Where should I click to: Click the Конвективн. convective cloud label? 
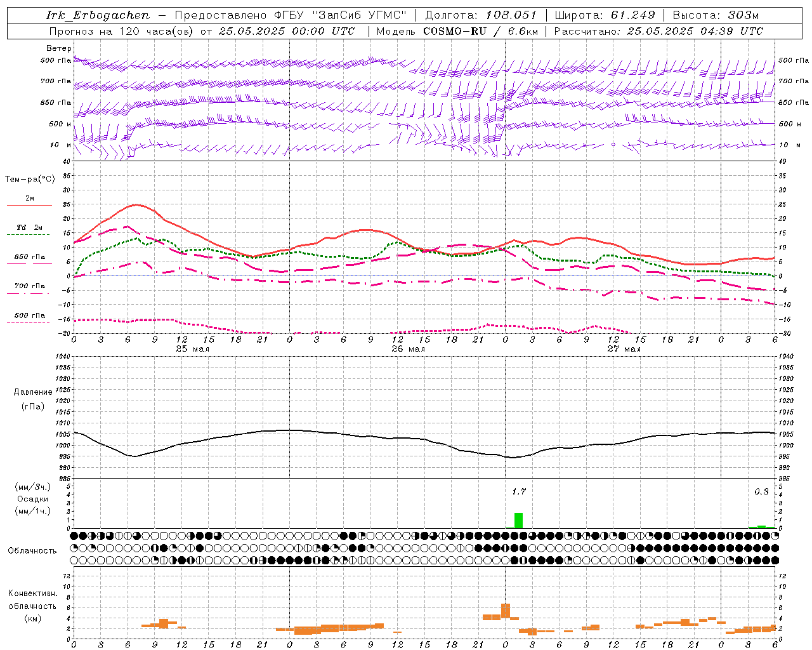pos(32,594)
